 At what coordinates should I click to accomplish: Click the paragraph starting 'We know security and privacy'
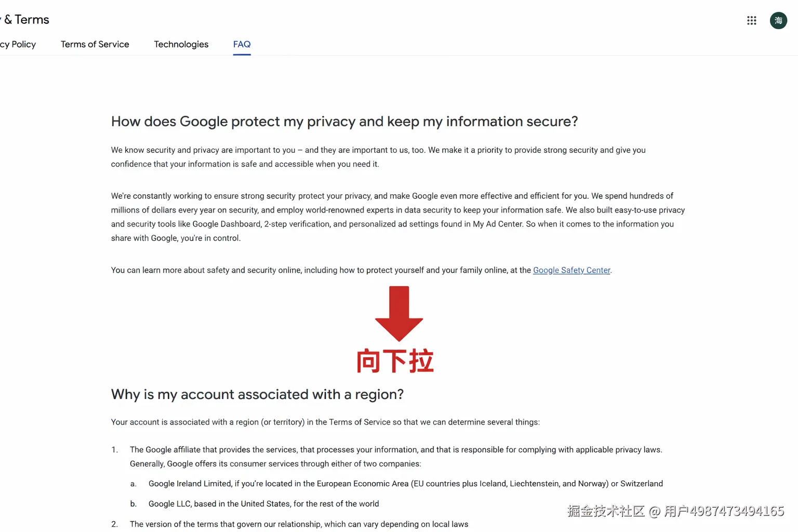[378, 157]
